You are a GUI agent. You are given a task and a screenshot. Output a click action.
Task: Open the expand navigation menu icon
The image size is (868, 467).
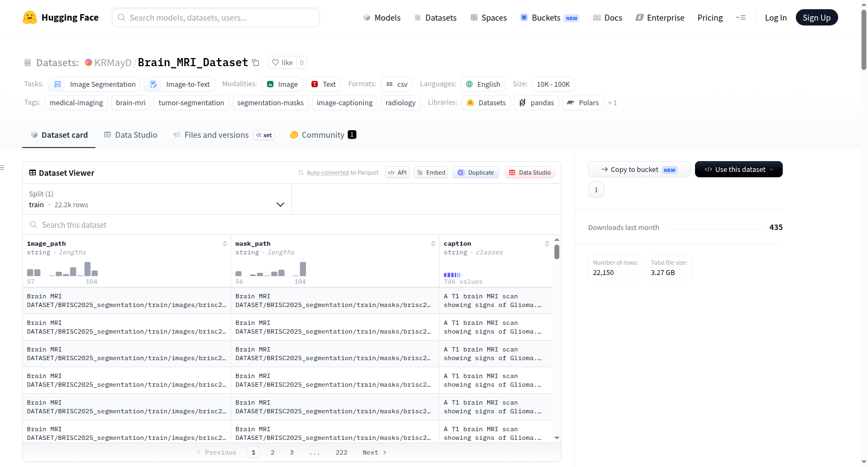741,17
